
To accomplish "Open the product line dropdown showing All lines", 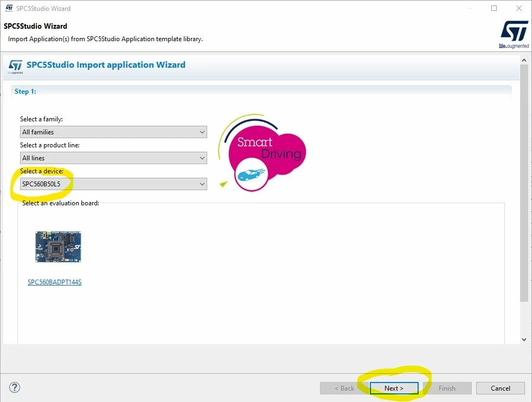I will [113, 158].
